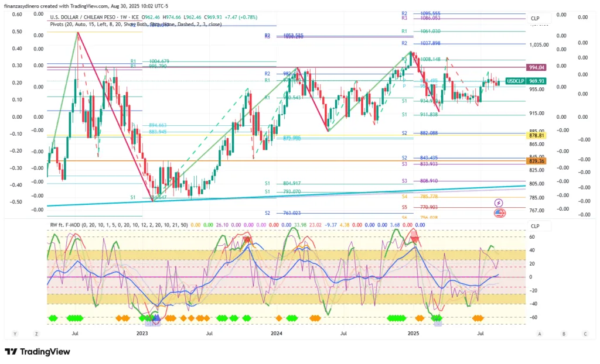
Task: Click the 0 level on oscillator scale
Action: 531,277
